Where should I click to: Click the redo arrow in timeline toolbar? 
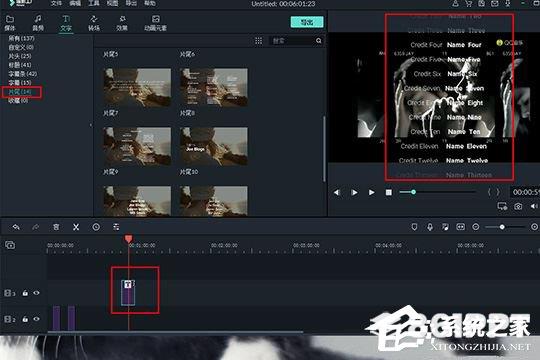[x=35, y=227]
